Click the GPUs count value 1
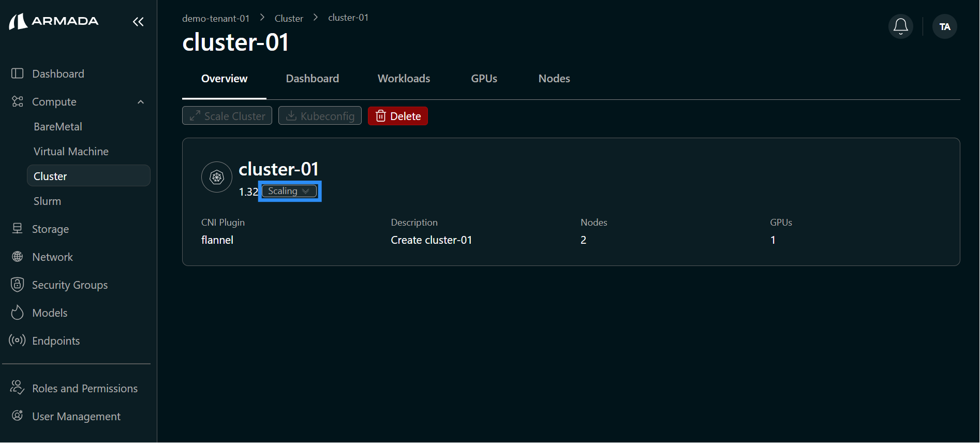The height and width of the screenshot is (443, 980). tap(773, 240)
